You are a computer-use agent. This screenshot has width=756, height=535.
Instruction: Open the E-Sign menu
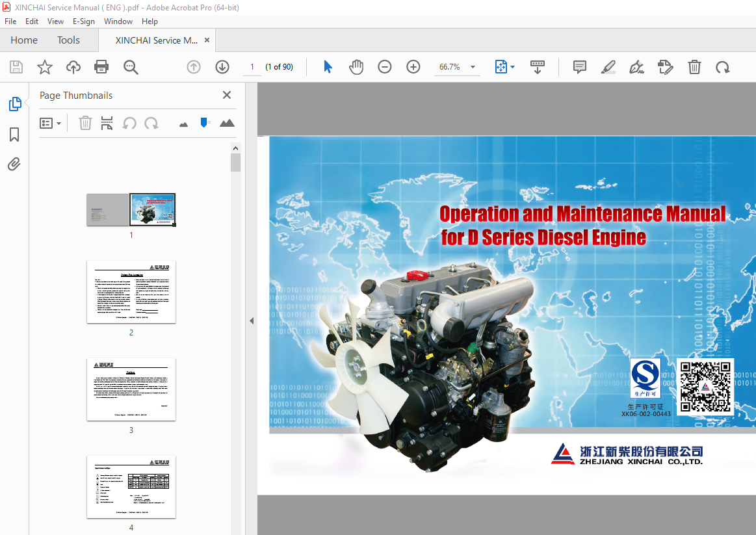click(83, 21)
